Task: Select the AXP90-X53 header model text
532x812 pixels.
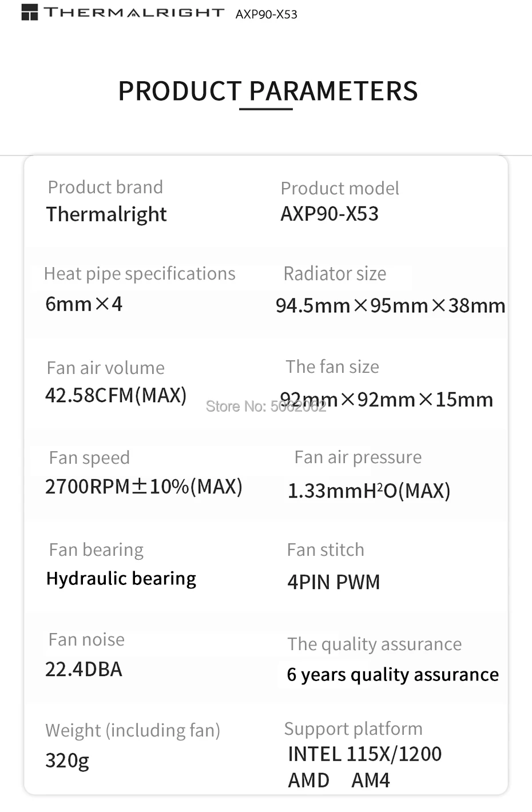Action: [267, 14]
